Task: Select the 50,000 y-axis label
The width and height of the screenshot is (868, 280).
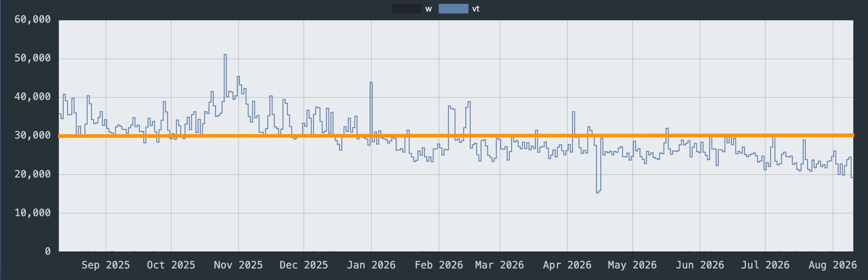Action: point(32,58)
